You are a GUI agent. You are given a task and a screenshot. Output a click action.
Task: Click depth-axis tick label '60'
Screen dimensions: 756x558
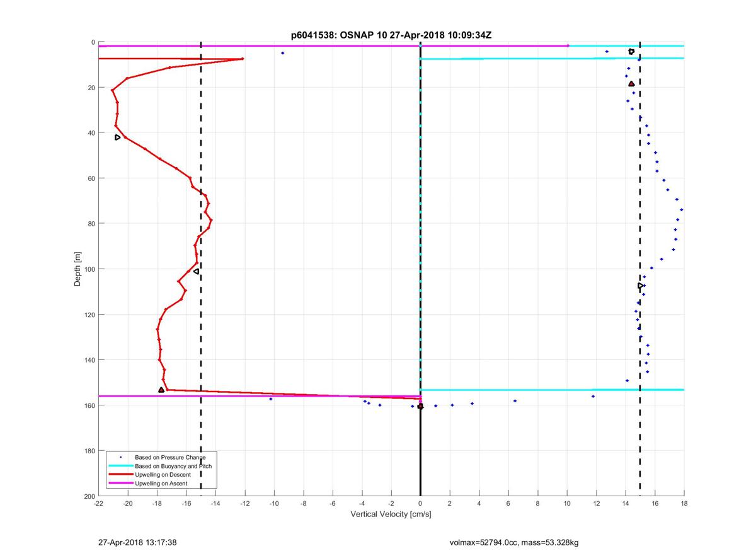(x=91, y=178)
